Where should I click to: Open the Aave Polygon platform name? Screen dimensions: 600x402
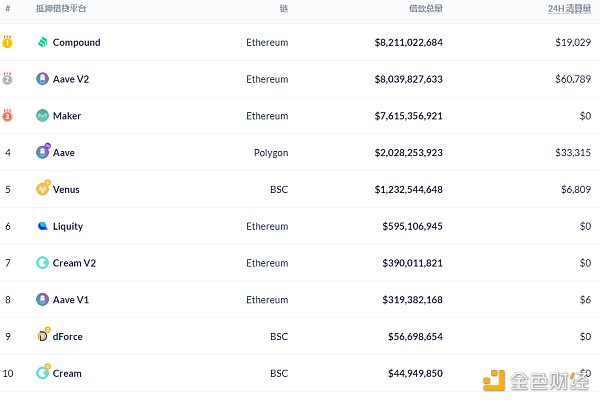[64, 153]
